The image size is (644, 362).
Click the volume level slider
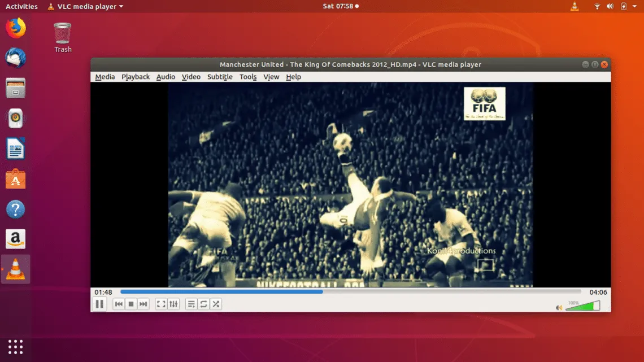[x=584, y=306]
